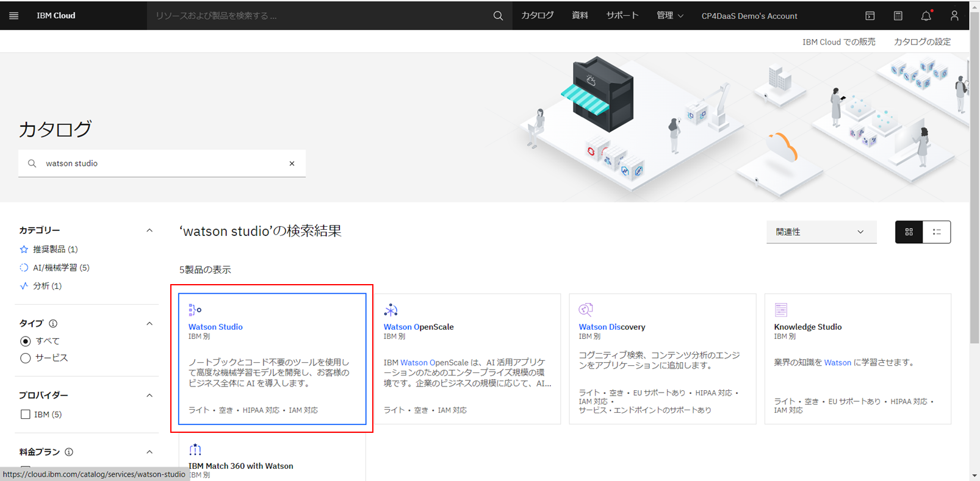Click the info icon next to 料金プラン
The width and height of the screenshot is (980, 481).
tap(69, 452)
